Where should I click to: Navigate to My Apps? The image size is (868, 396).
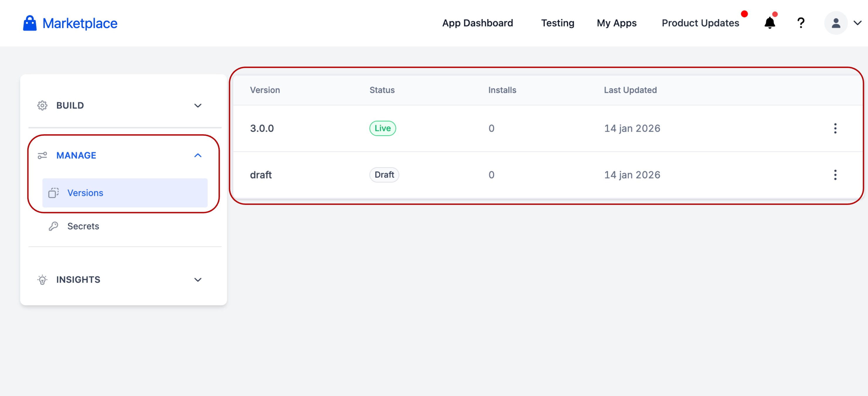[616, 23]
